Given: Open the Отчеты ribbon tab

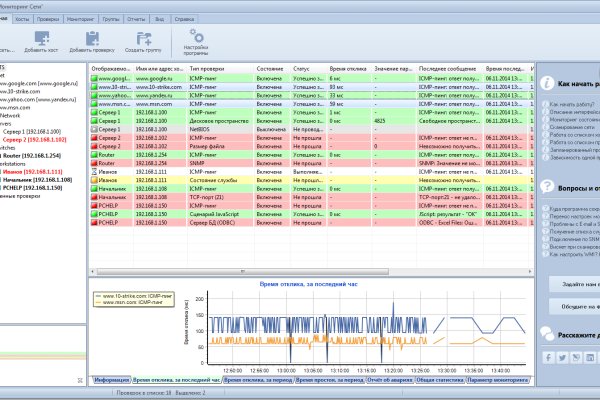Looking at the screenshot, I should [134, 18].
